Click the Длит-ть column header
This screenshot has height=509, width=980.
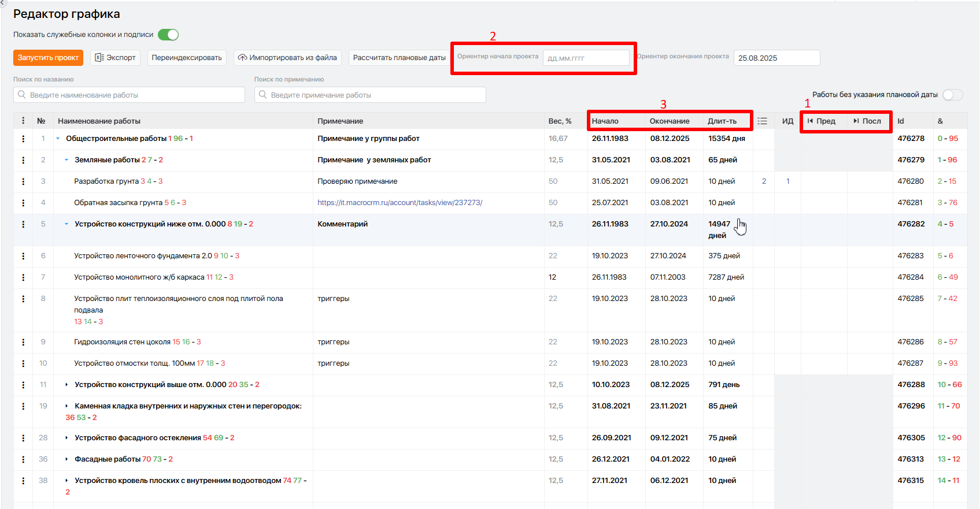(x=722, y=121)
